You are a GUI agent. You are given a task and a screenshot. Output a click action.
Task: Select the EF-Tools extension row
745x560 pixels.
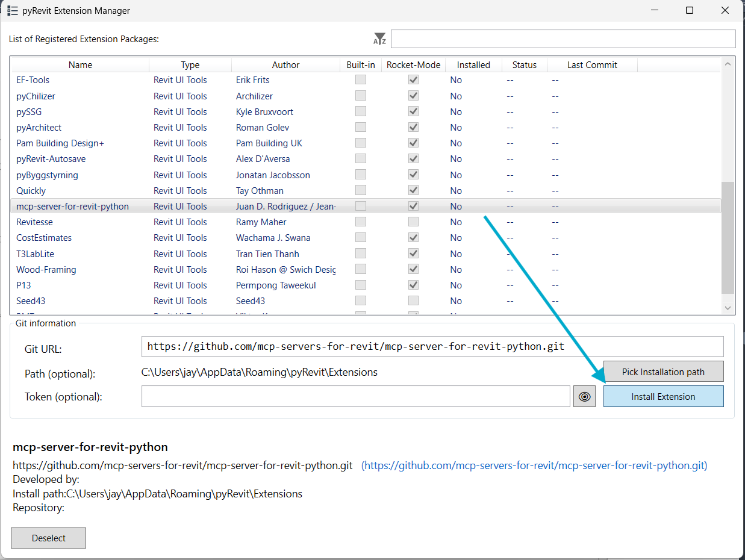pos(366,80)
